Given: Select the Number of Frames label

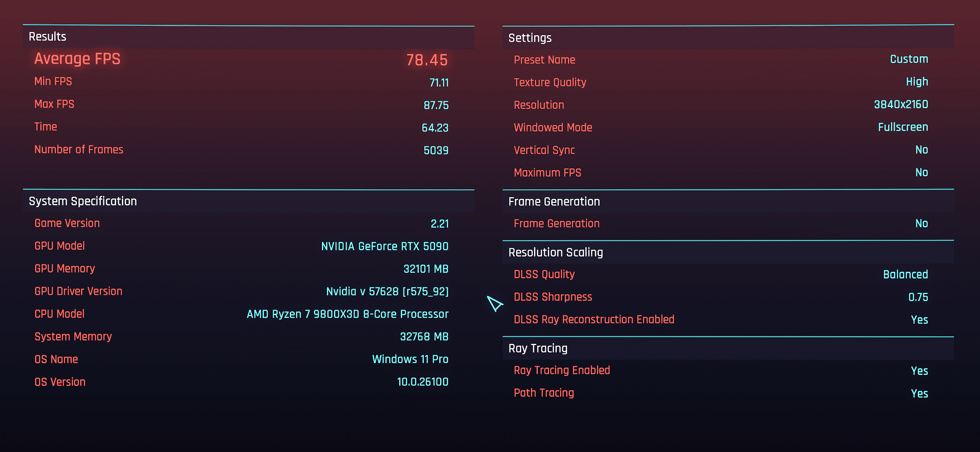Looking at the screenshot, I should point(79,150).
